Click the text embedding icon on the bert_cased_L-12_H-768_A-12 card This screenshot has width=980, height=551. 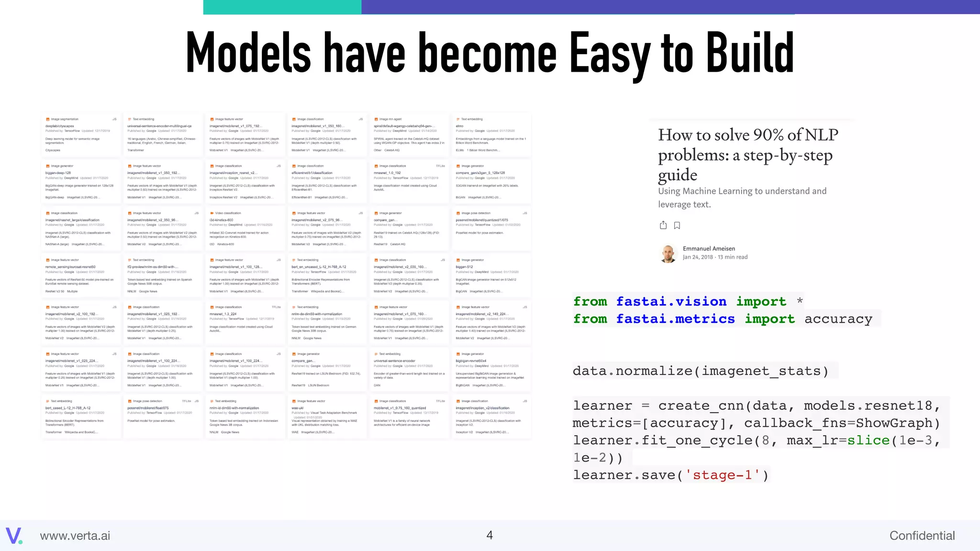pos(47,401)
